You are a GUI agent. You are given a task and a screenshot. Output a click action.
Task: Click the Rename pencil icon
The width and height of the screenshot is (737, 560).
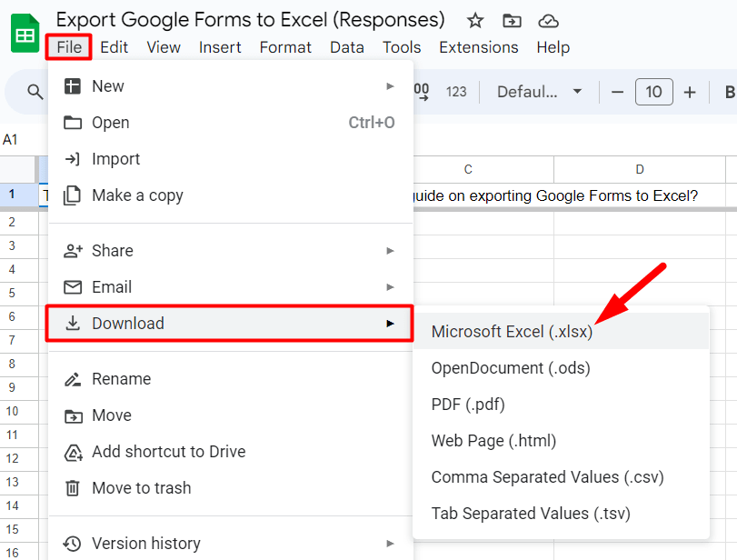click(x=73, y=379)
